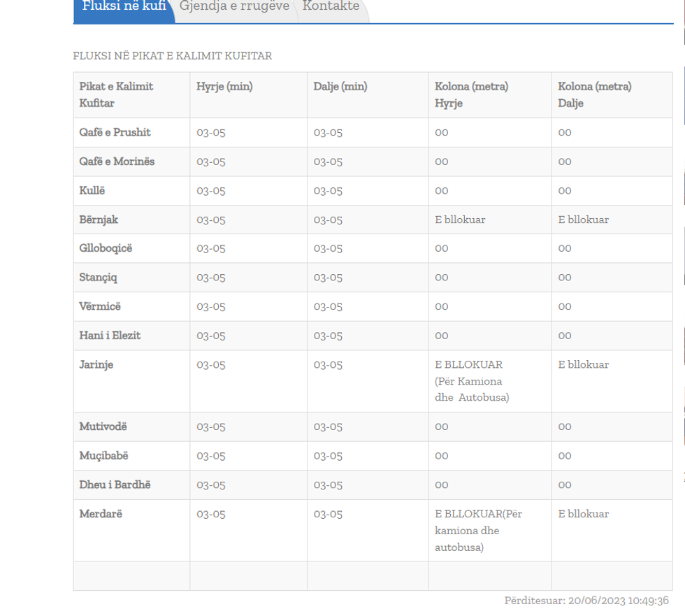Switch to the Gjendja e rrugëve tab
Image resolution: width=685 pixels, height=616 pixels.
(x=234, y=7)
